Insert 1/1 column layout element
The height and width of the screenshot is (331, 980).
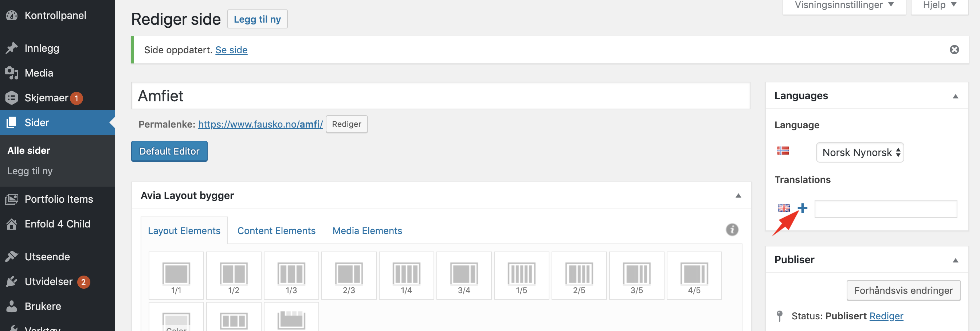coord(176,276)
